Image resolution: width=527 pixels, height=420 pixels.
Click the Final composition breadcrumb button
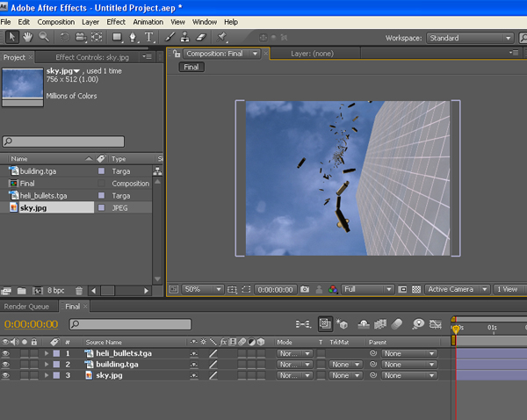click(191, 68)
